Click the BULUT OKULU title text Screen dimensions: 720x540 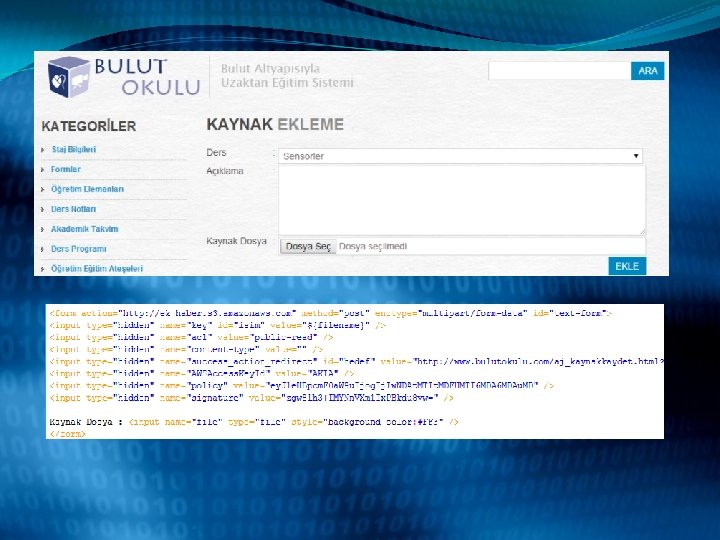click(x=147, y=77)
